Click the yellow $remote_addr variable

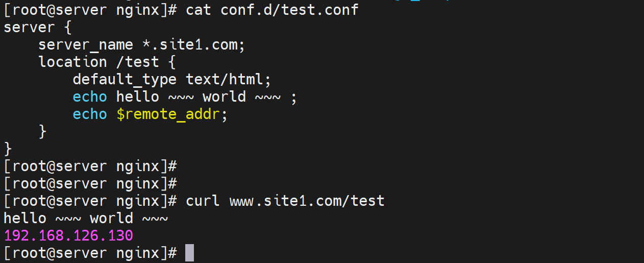click(x=168, y=114)
